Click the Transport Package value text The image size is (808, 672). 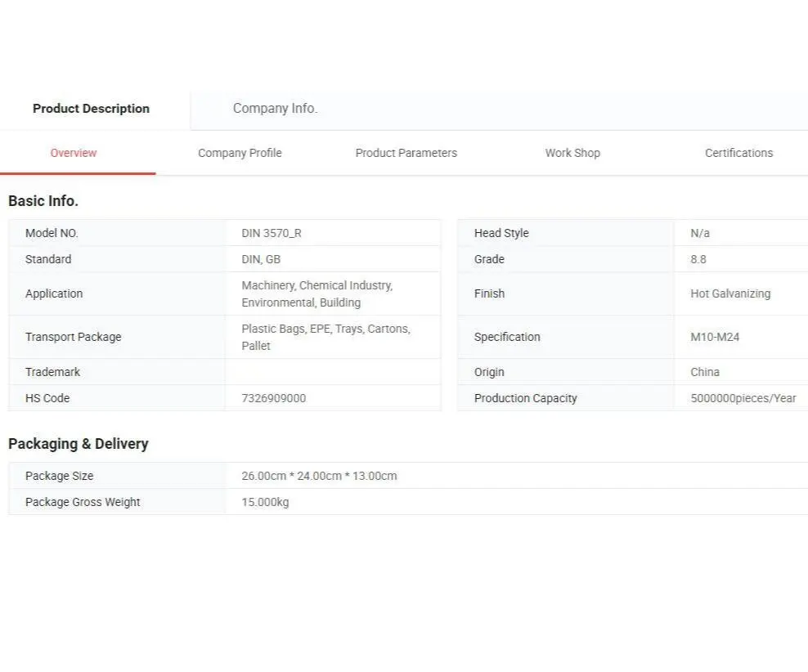click(325, 337)
